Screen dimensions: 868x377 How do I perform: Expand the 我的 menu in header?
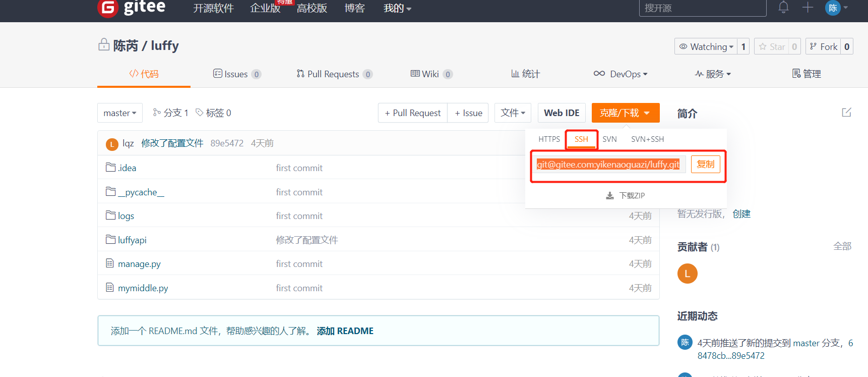point(397,8)
